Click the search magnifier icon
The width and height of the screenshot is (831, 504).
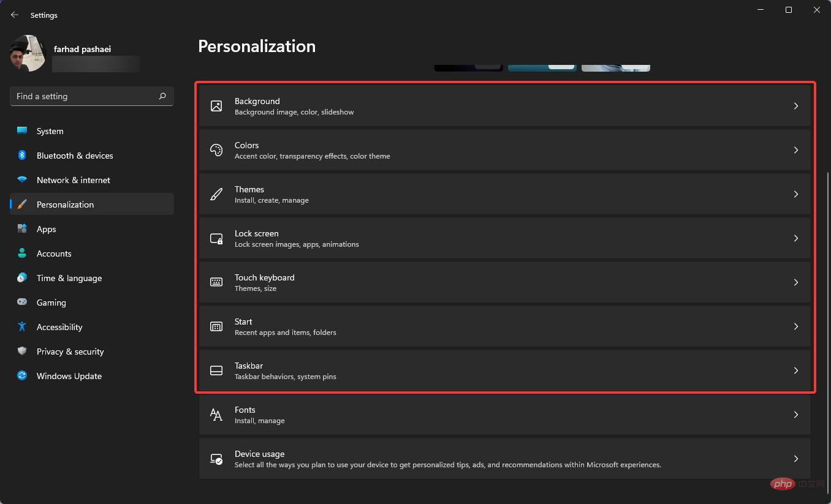162,96
